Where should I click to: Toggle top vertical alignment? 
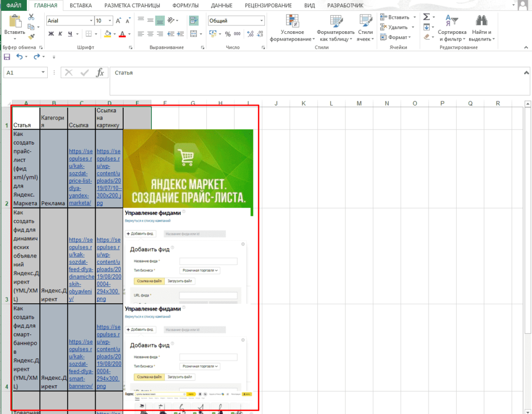pyautogui.click(x=141, y=20)
